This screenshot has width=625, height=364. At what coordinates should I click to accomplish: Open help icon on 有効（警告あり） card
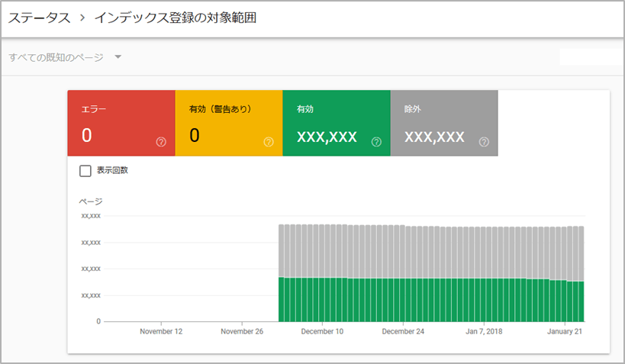[268, 142]
